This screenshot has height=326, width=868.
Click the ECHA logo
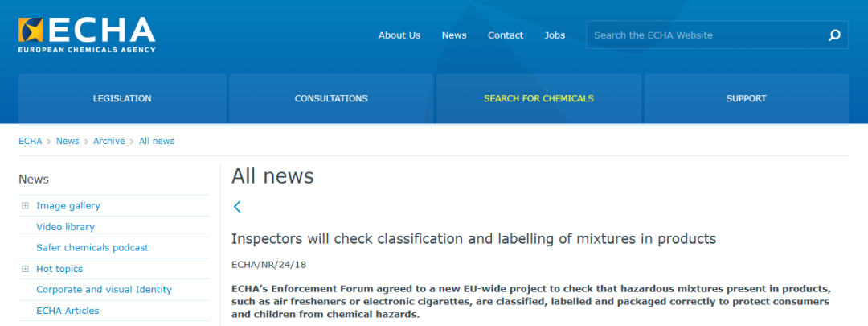click(x=87, y=34)
